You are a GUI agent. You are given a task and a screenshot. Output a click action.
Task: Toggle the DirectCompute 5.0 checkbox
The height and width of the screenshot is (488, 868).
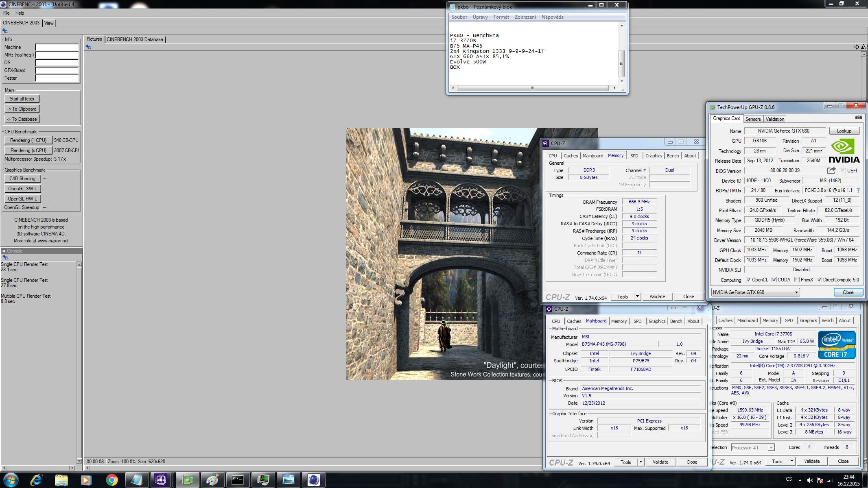point(819,280)
